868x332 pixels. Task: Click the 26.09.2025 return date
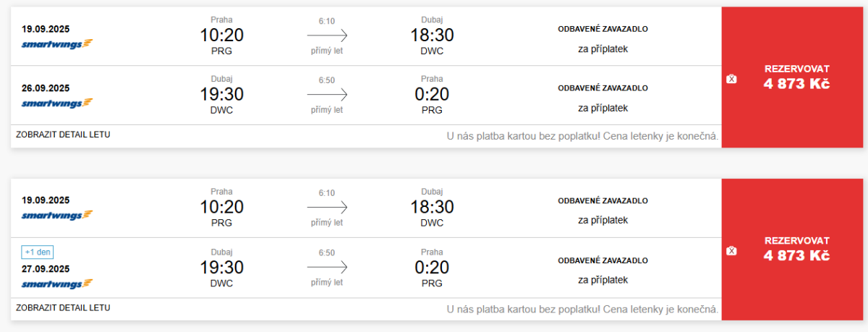(x=46, y=88)
